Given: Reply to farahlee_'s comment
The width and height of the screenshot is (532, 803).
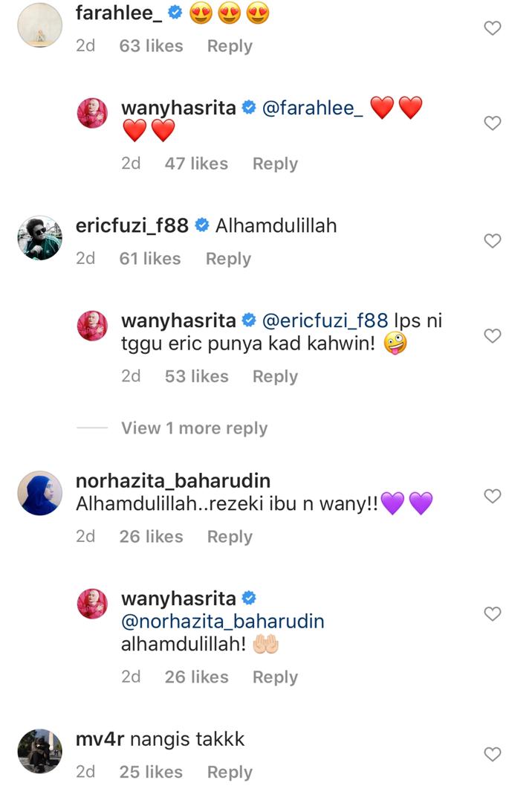Looking at the screenshot, I should click(230, 46).
